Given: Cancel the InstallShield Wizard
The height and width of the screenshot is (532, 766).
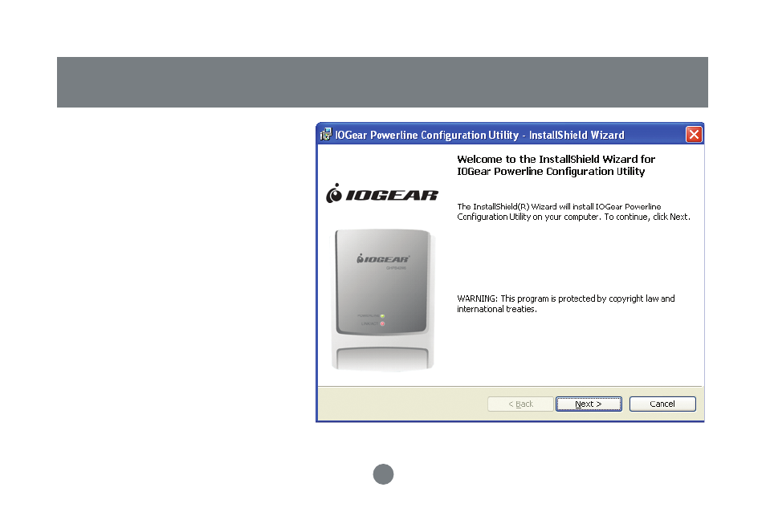Looking at the screenshot, I should click(x=662, y=404).
